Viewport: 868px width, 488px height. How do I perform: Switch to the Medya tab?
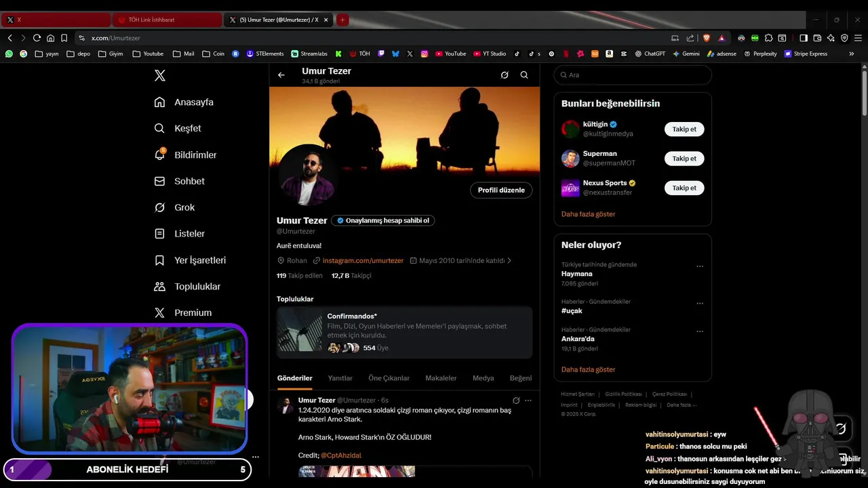[484, 378]
